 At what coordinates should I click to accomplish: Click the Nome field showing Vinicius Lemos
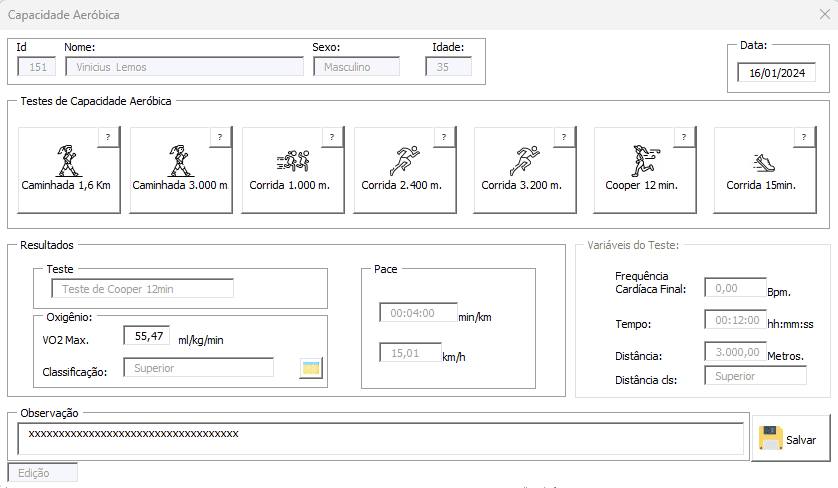[x=184, y=67]
